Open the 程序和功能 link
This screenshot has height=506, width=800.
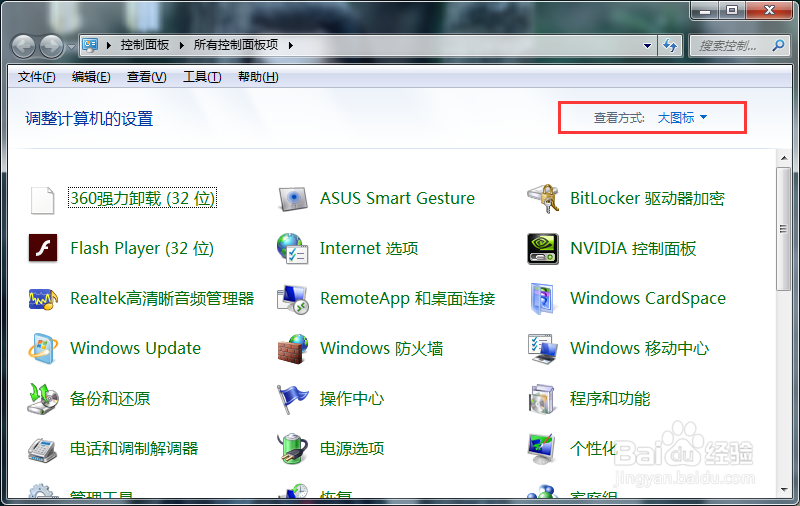[610, 398]
